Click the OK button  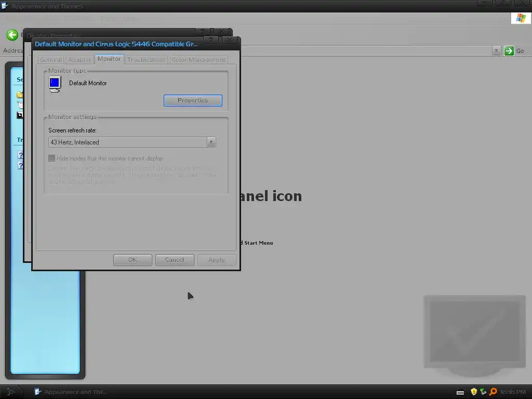coord(132,260)
